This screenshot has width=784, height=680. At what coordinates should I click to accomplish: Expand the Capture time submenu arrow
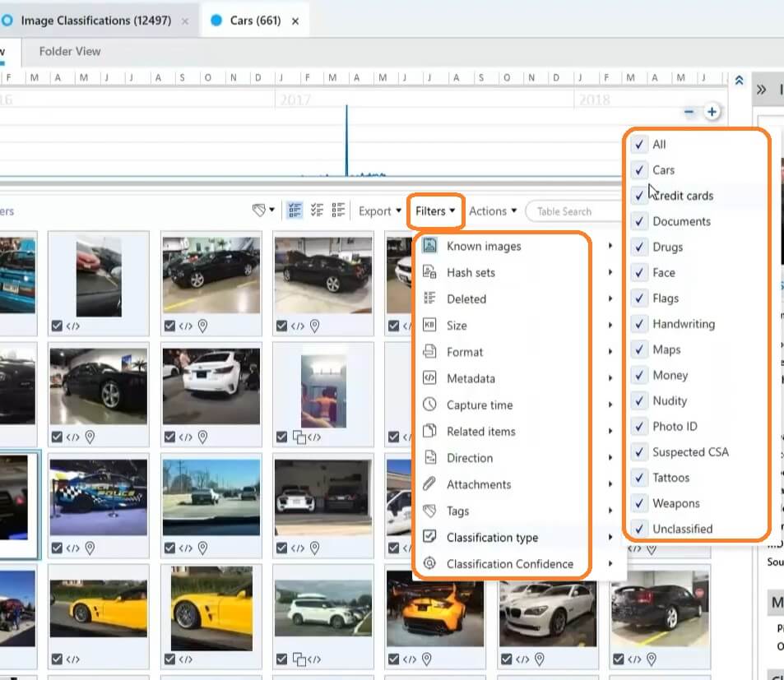(610, 405)
